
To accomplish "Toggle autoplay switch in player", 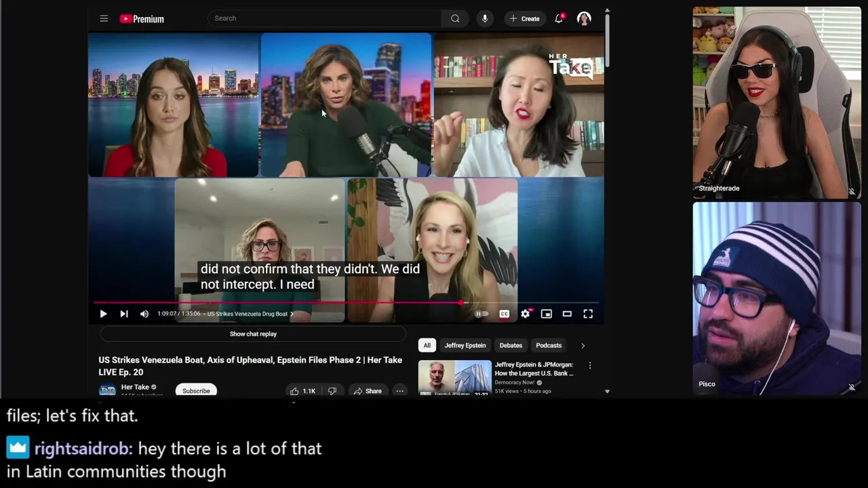I will tap(481, 314).
